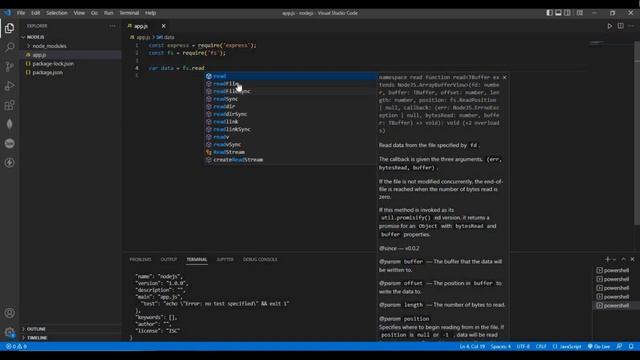640x360 pixels.
Task: Split the editor right
Action: (620, 26)
